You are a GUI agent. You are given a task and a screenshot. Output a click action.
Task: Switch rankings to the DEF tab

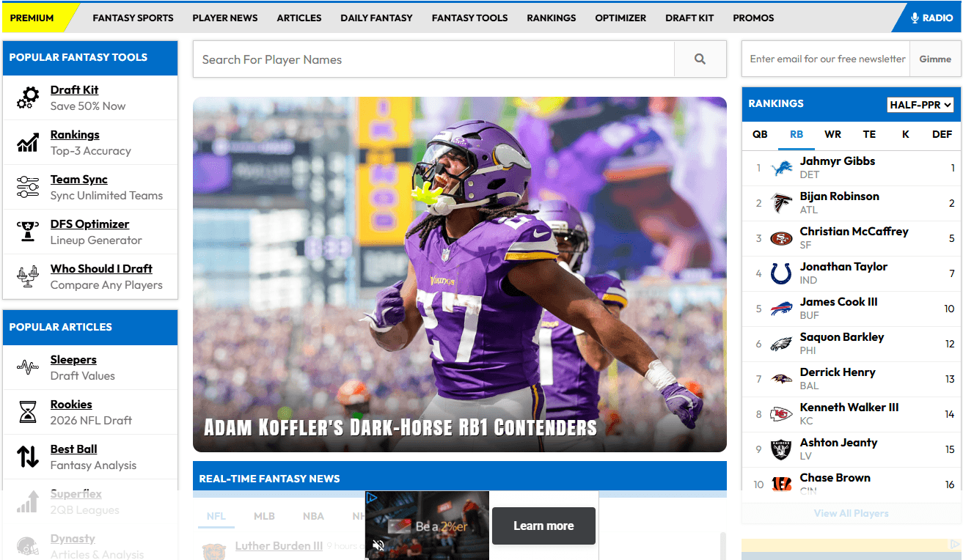coord(942,134)
